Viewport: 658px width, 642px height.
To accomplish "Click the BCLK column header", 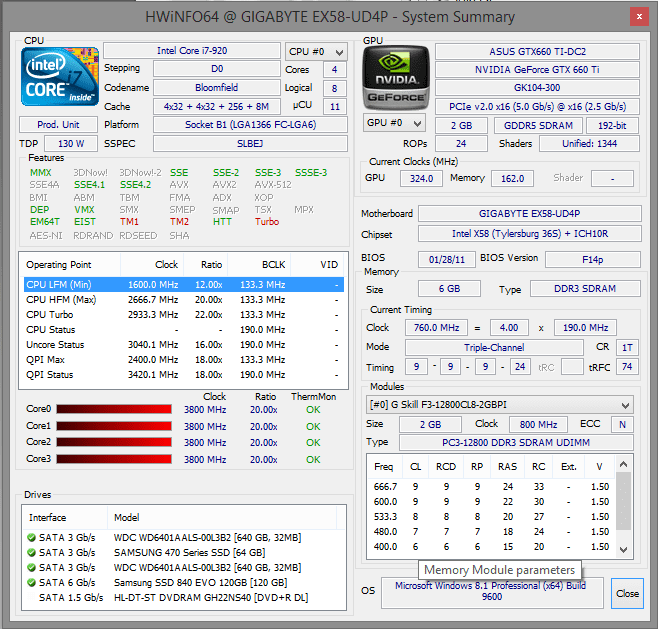I will (x=258, y=265).
